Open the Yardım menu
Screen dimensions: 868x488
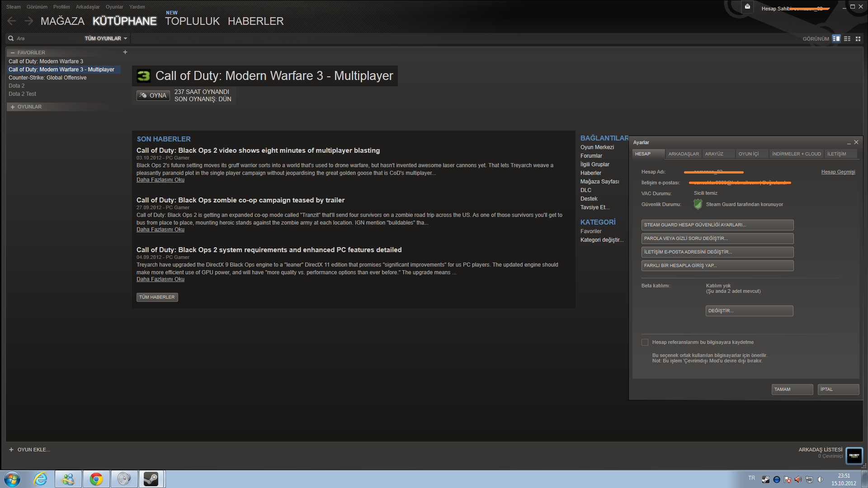[x=137, y=7]
